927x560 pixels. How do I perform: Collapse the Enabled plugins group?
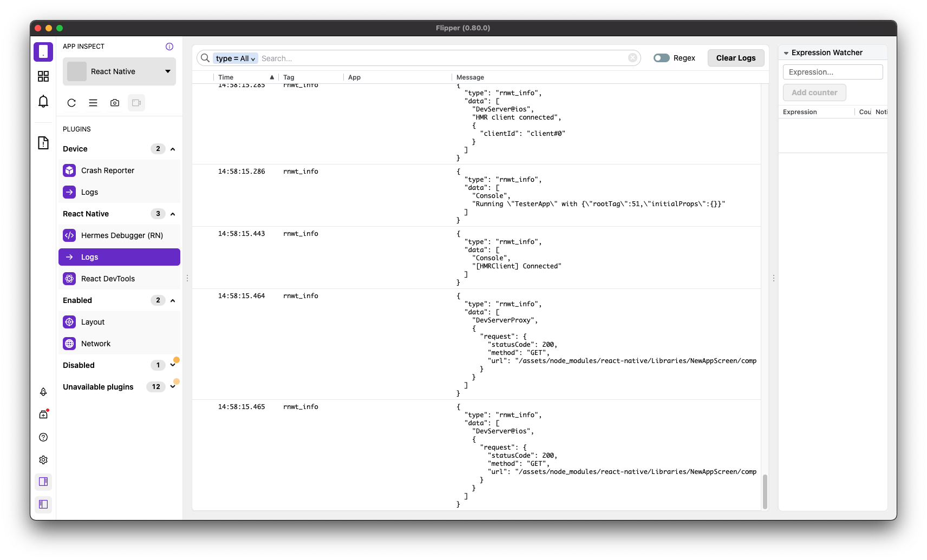(x=173, y=301)
